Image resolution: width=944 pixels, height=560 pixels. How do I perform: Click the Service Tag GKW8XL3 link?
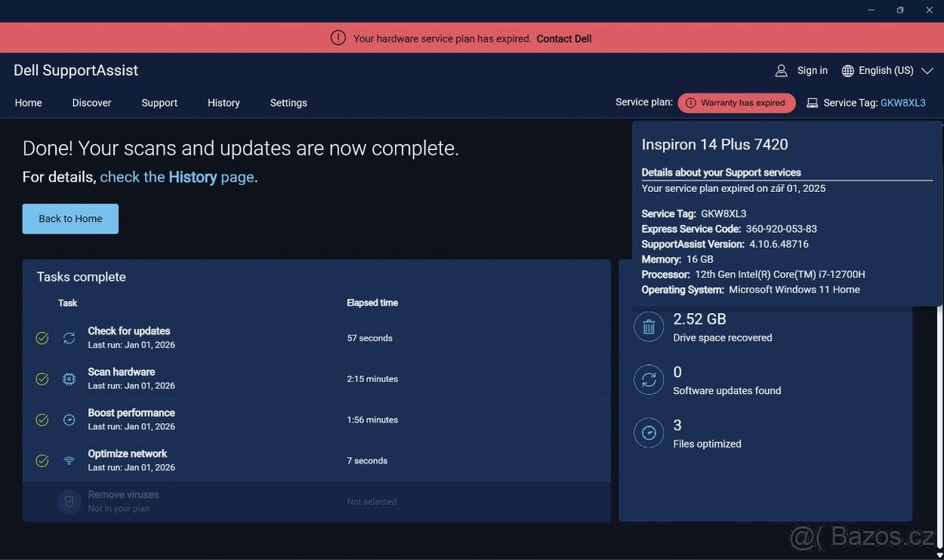pyautogui.click(x=902, y=103)
